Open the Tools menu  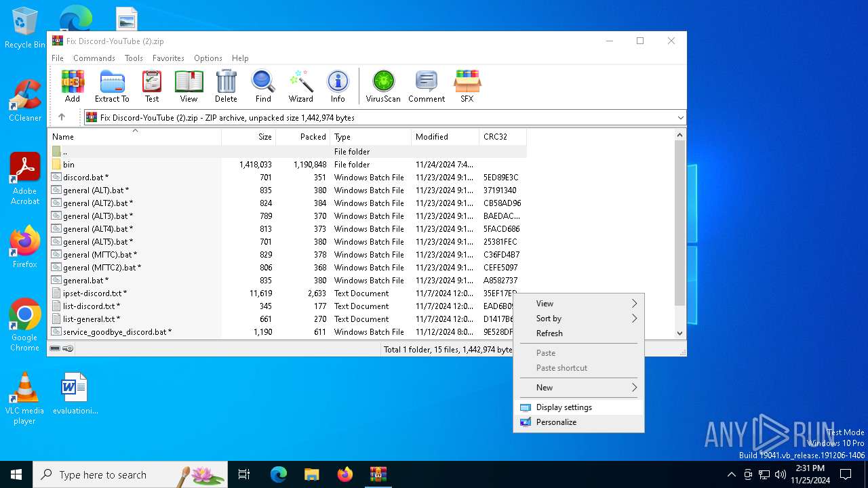coord(134,58)
